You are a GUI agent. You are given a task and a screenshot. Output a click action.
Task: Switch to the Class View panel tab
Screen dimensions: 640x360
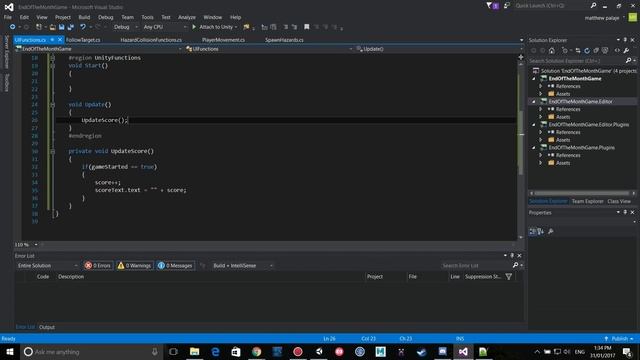click(619, 201)
